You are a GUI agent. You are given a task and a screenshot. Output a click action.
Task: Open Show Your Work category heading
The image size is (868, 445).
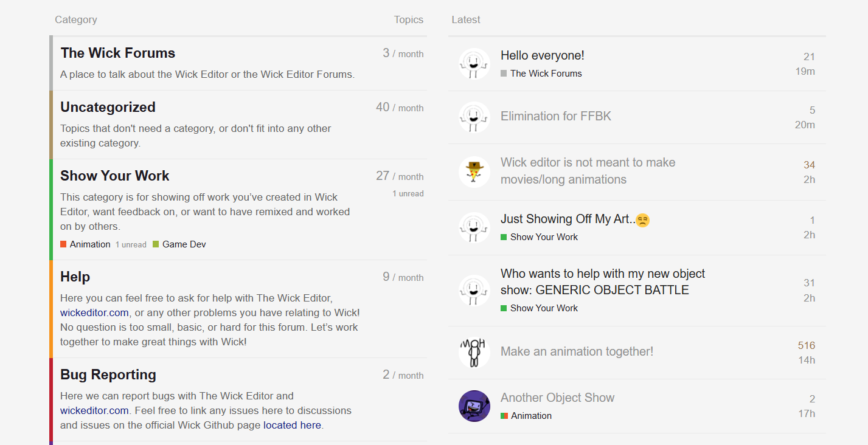click(114, 176)
